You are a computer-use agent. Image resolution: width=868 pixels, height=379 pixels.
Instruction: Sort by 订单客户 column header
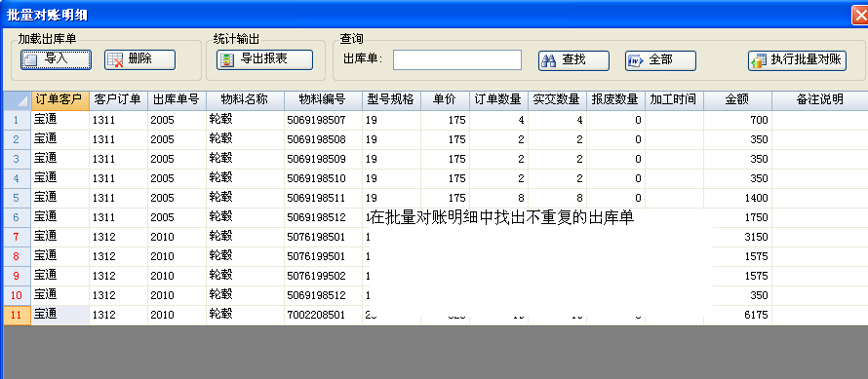click(x=59, y=100)
